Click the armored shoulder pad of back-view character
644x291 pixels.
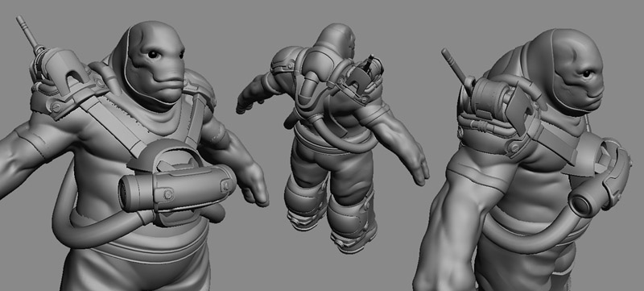pyautogui.click(x=286, y=61)
